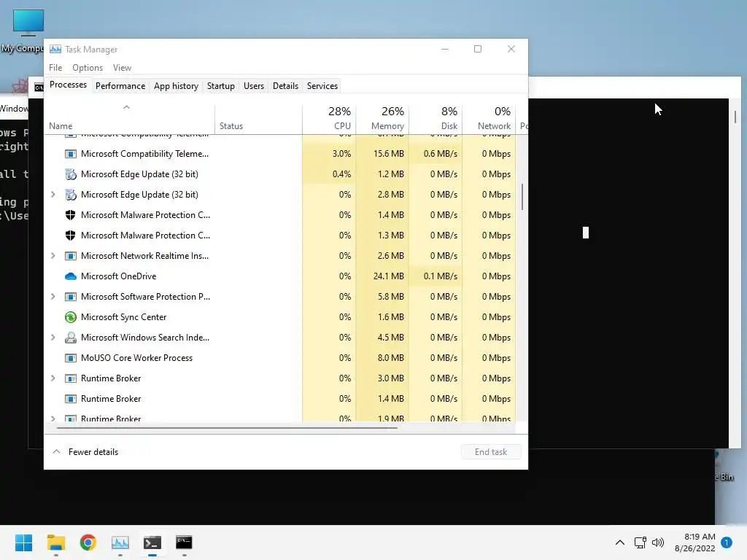Click the vertical scrollbar thumb in process list
This screenshot has height=560, width=747.
(522, 197)
